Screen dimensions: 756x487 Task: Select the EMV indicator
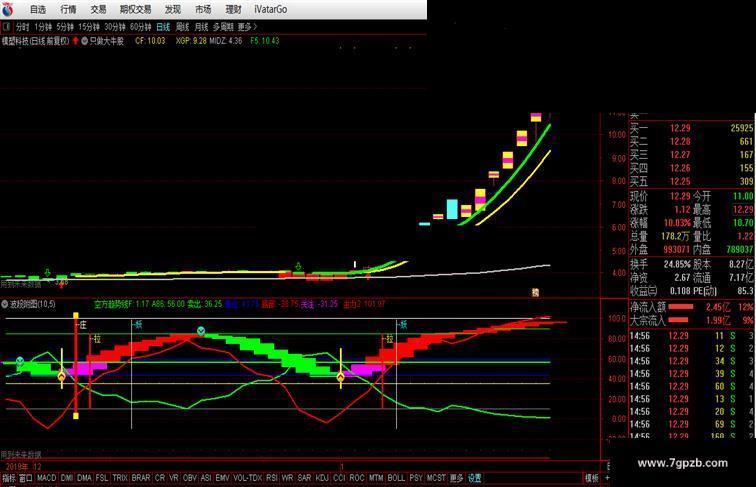222,478
